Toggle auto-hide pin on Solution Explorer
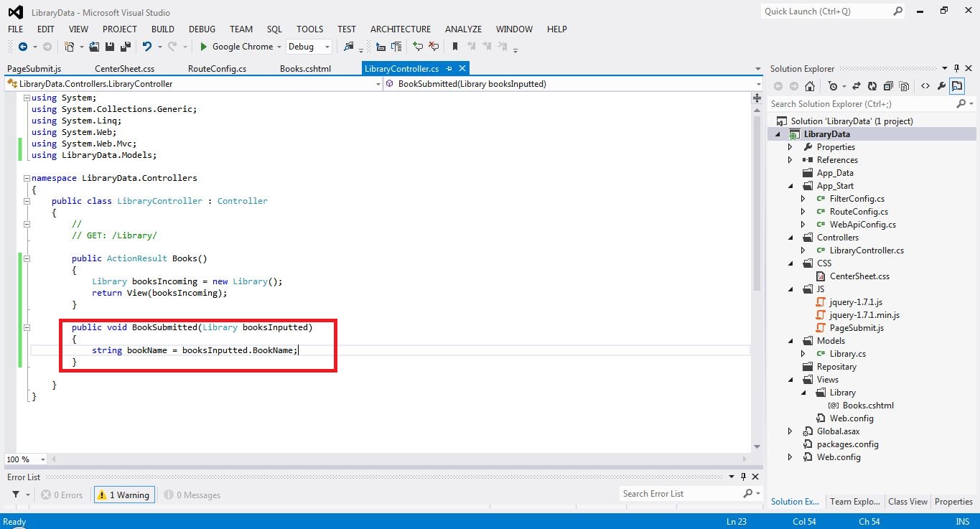Viewport: 980px width, 529px height. pyautogui.click(x=957, y=69)
